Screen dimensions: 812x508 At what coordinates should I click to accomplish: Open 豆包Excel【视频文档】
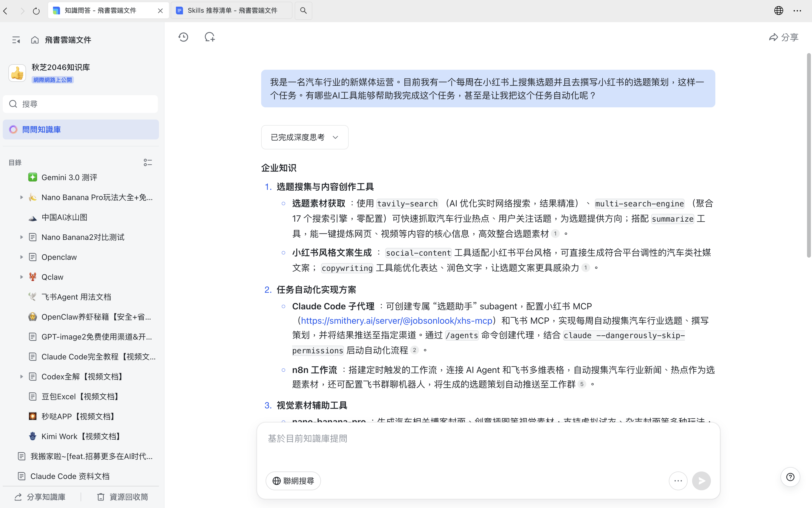pos(81,396)
